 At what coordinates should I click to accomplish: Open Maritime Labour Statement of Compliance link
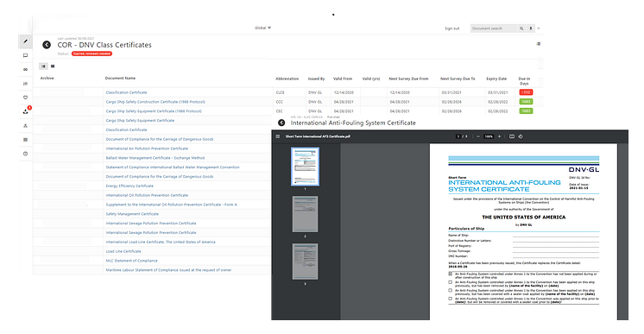(x=169, y=270)
